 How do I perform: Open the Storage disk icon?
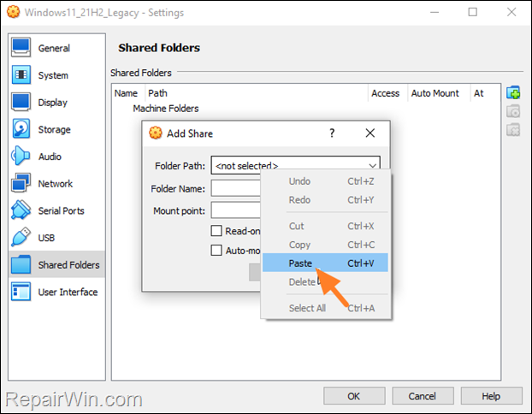(x=21, y=129)
